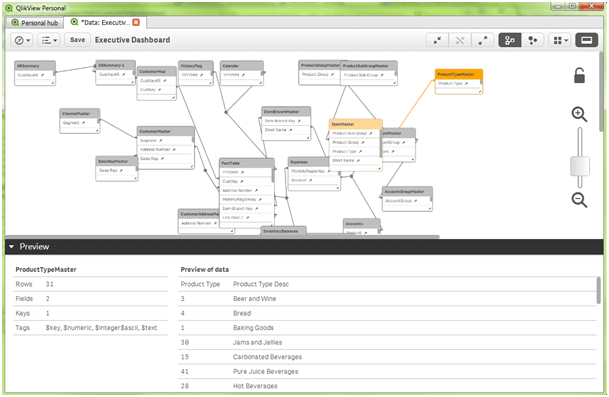Open the navigation compass dropdown
Image resolution: width=609 pixels, height=397 pixels.
point(22,40)
